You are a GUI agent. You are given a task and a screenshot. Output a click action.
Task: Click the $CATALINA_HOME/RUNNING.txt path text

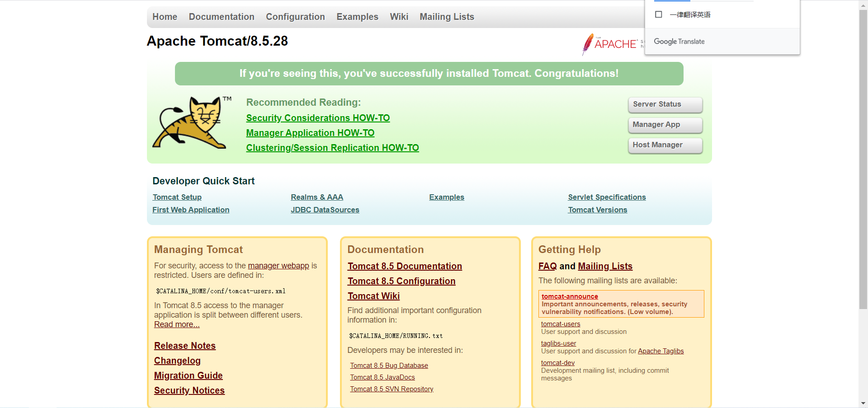point(396,336)
